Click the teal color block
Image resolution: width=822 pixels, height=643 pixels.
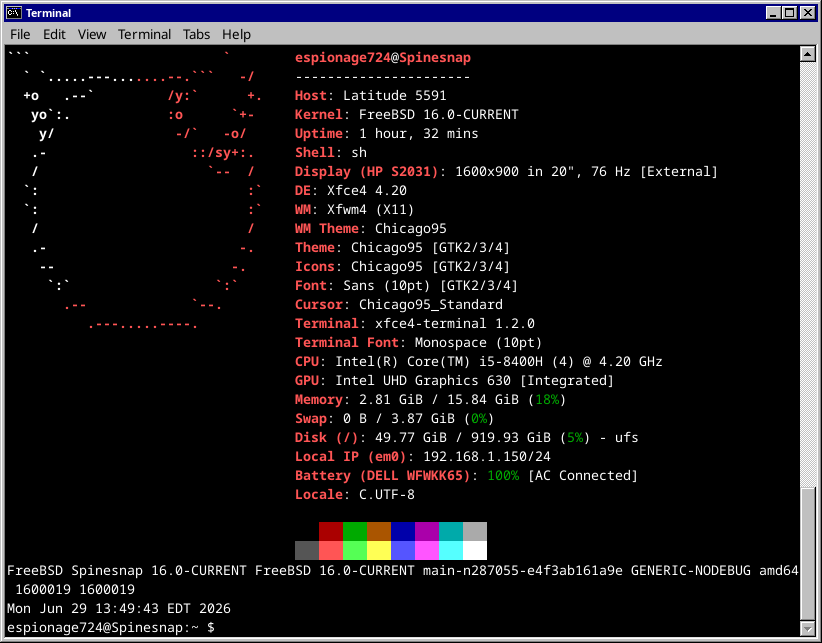click(451, 531)
